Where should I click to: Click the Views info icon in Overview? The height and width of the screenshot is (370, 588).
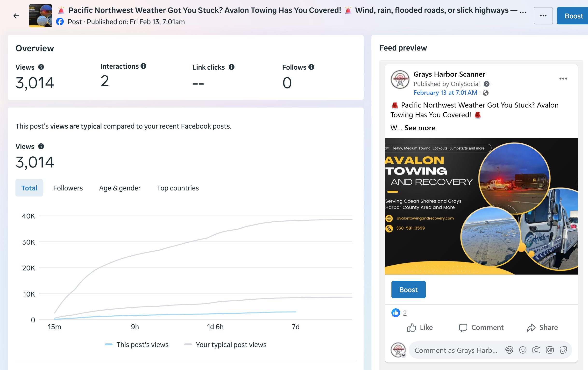pyautogui.click(x=41, y=67)
